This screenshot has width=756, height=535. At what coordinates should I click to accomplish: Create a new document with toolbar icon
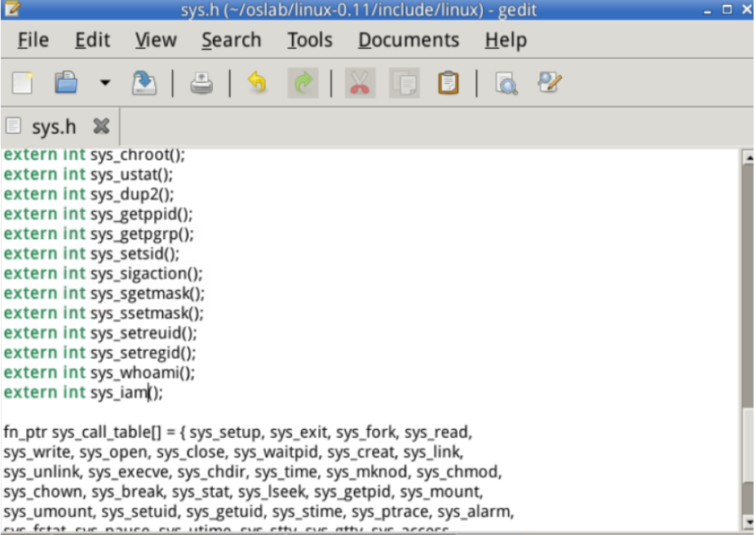coord(22,83)
